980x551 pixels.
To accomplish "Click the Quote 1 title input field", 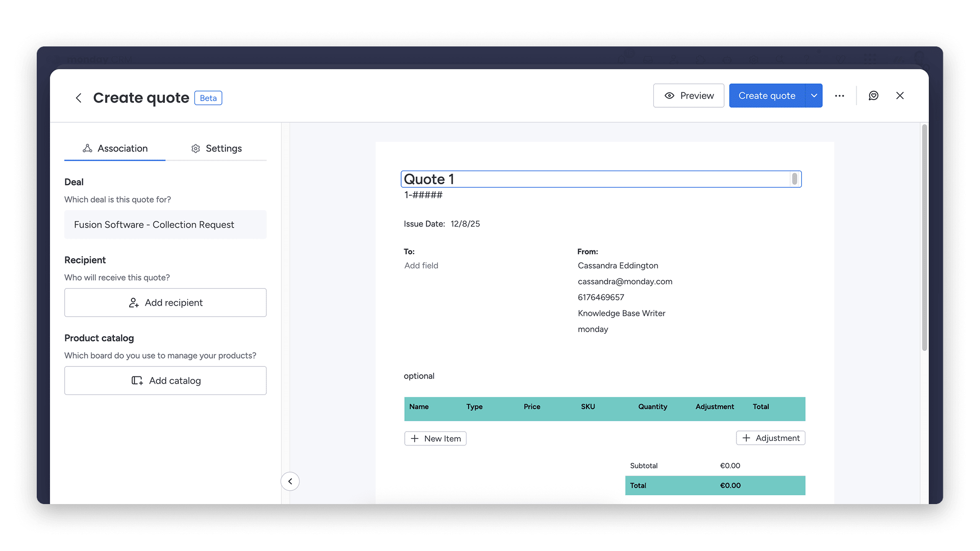I will click(601, 179).
